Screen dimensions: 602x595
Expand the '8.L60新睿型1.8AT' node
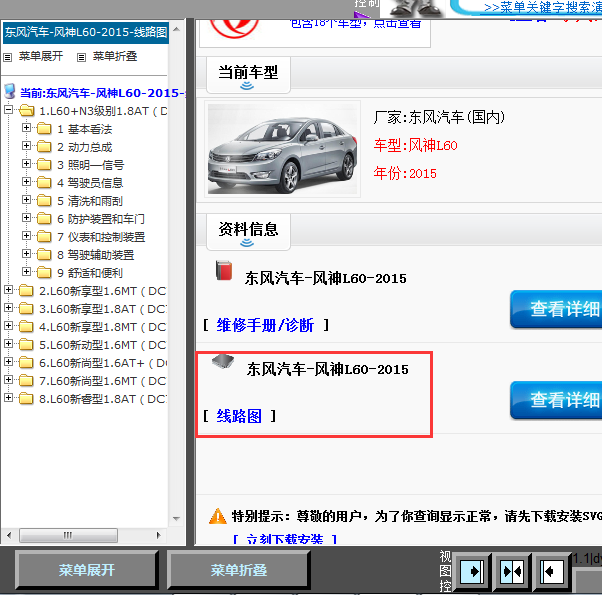8,398
